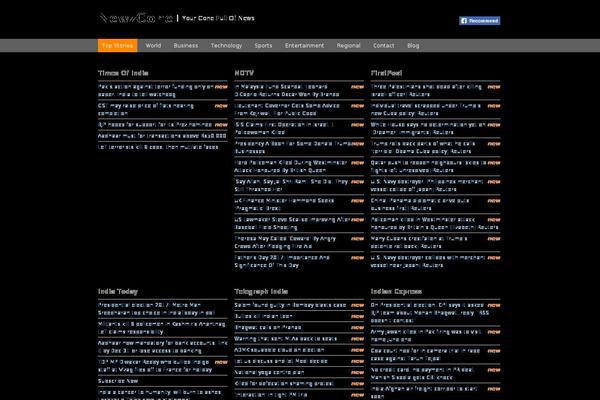Open 'China, Panama diplomatic drive' headline
The width and height of the screenshot is (600, 400).
tap(420, 204)
